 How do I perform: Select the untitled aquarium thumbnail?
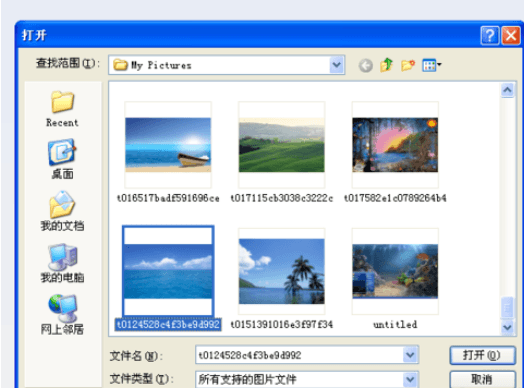click(395, 271)
